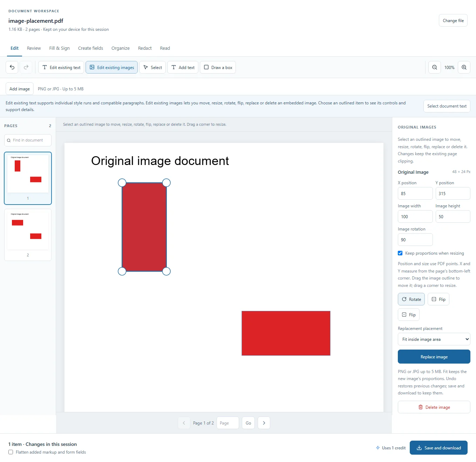Viewport: 476px width, 462px height.
Task: Click the Flip button below Rotate
Action: 409,315
